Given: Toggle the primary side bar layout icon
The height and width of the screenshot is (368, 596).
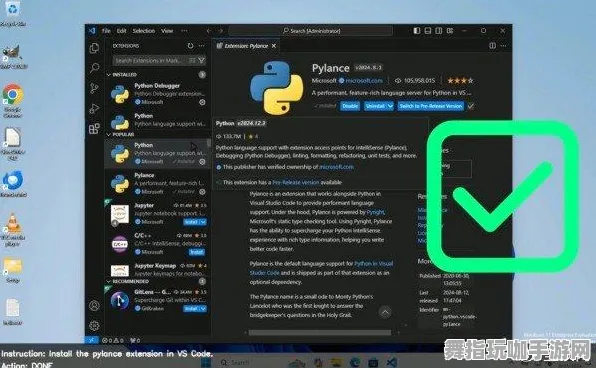Looking at the screenshot, I should click(417, 30).
